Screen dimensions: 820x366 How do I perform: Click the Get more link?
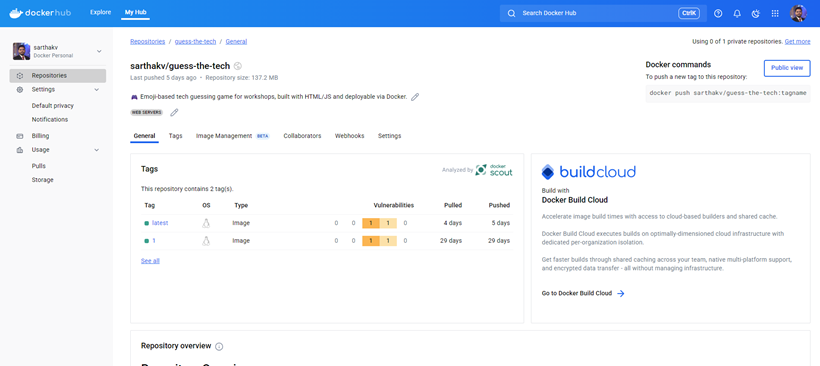798,41
